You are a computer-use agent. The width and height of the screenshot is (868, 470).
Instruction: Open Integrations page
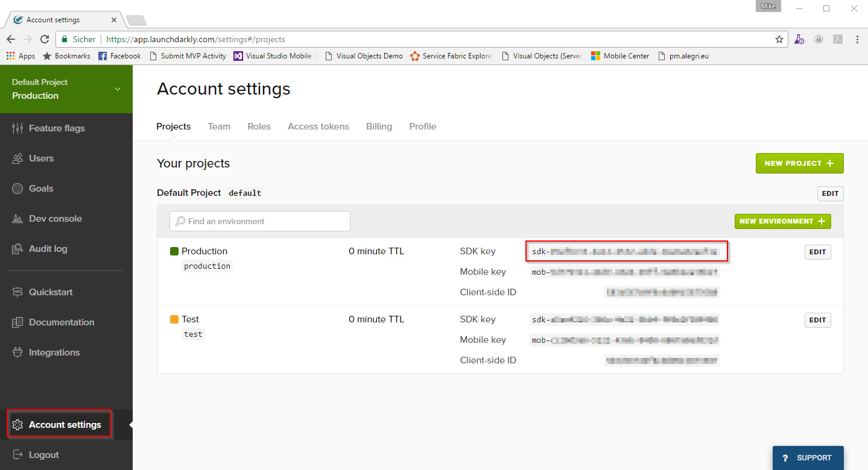(46, 352)
